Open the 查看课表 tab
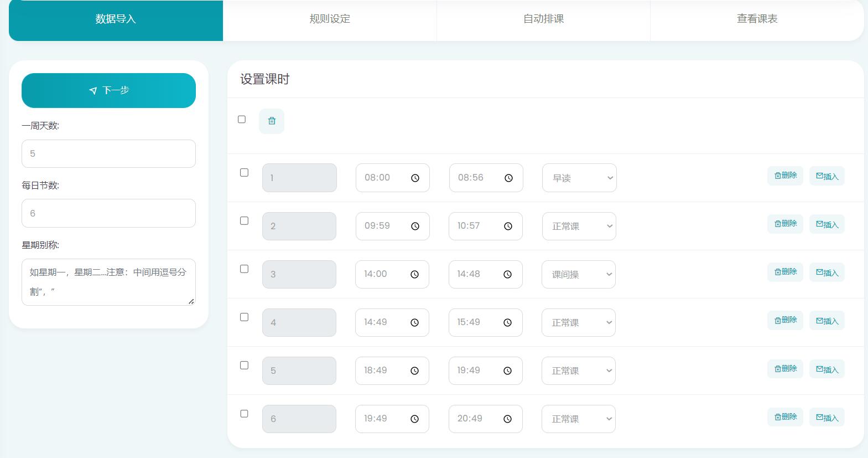868x458 pixels. [757, 19]
